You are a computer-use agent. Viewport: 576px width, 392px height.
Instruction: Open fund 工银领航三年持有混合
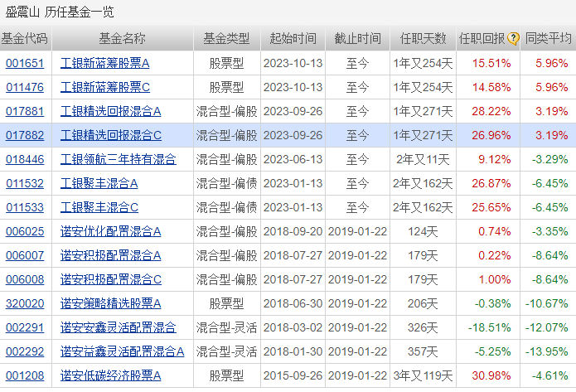tap(119, 159)
